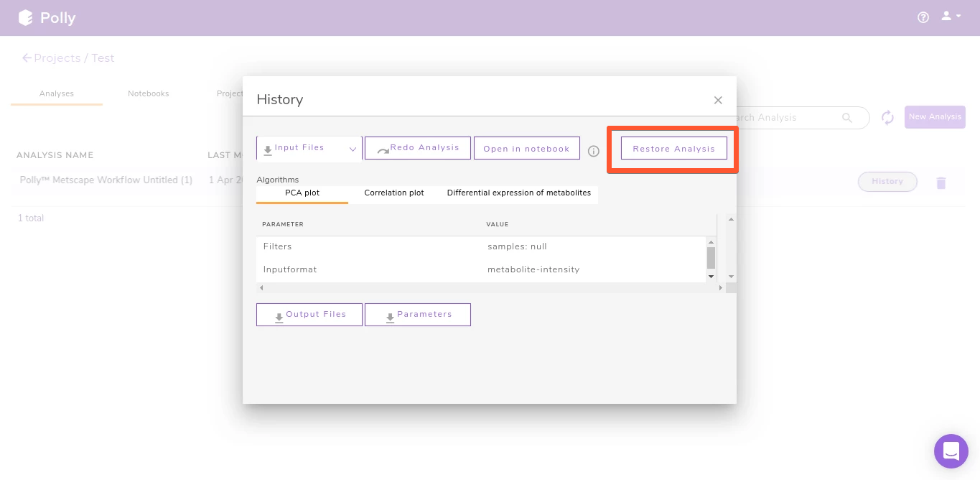
Task: Download Output Files
Action: pyautogui.click(x=309, y=315)
